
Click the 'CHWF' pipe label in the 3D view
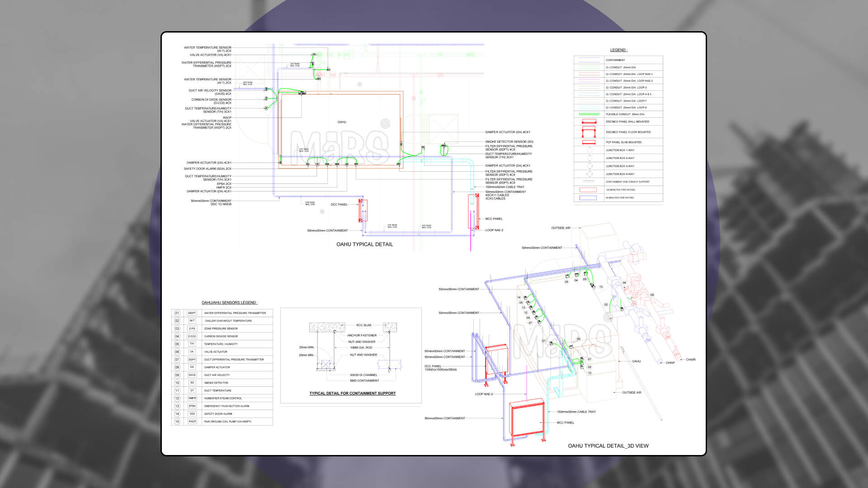[670, 363]
